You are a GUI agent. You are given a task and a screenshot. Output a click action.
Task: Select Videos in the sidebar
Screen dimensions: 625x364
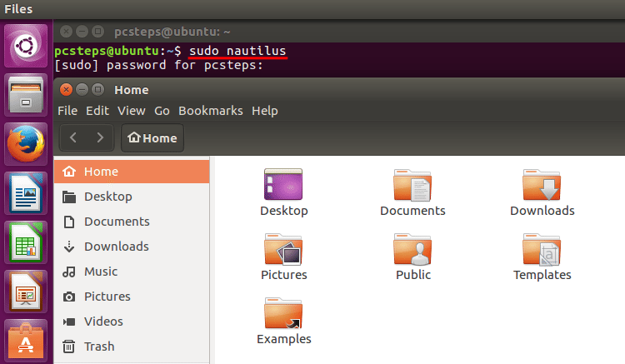pyautogui.click(x=132, y=322)
